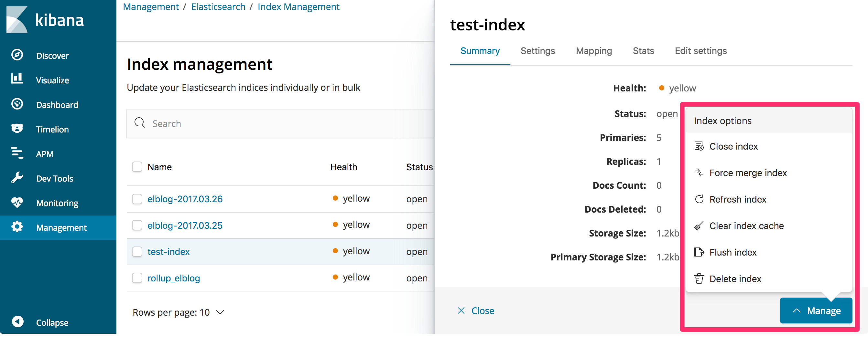Screen dimensions: 868x347
Task: Open Dev Tools from sidebar label
Action: [x=55, y=178]
